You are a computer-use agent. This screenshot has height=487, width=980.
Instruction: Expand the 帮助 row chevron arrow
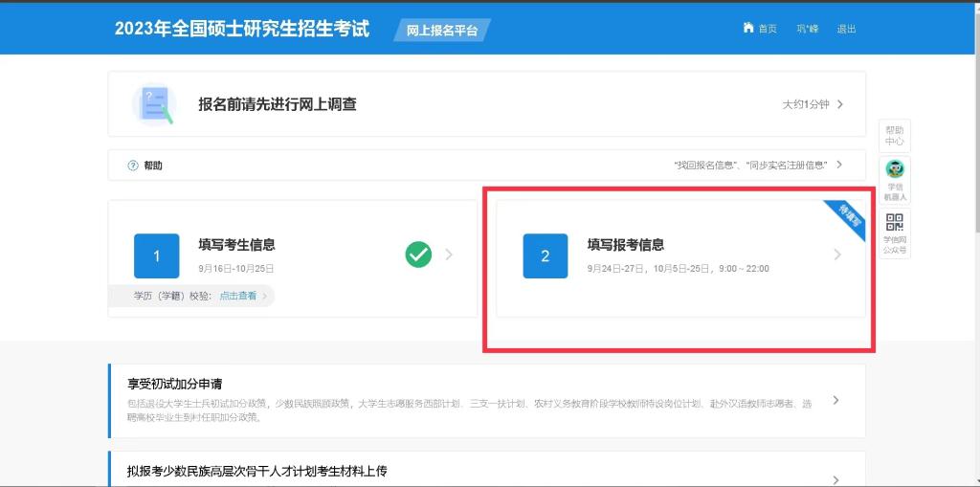click(839, 165)
